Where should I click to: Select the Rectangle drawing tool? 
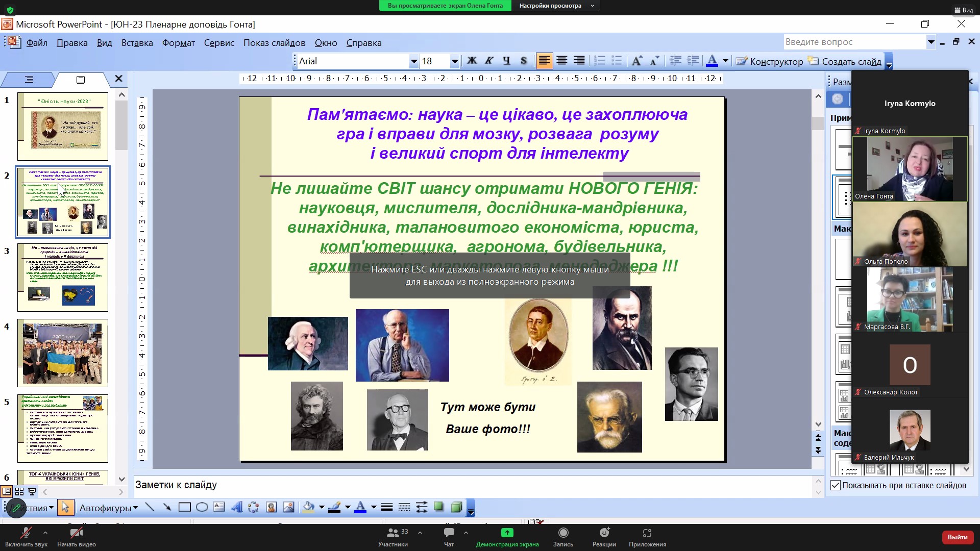(x=184, y=507)
